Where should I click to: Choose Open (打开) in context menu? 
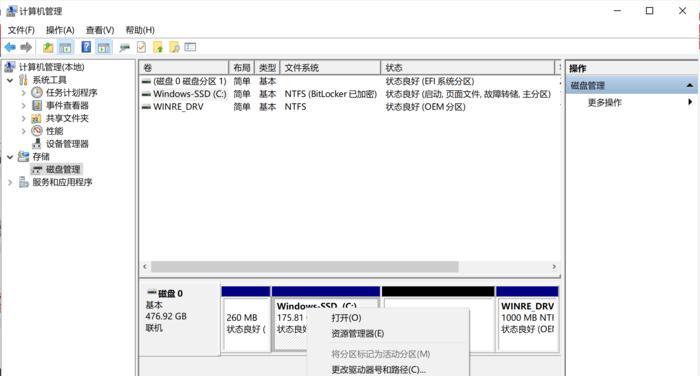(x=346, y=318)
